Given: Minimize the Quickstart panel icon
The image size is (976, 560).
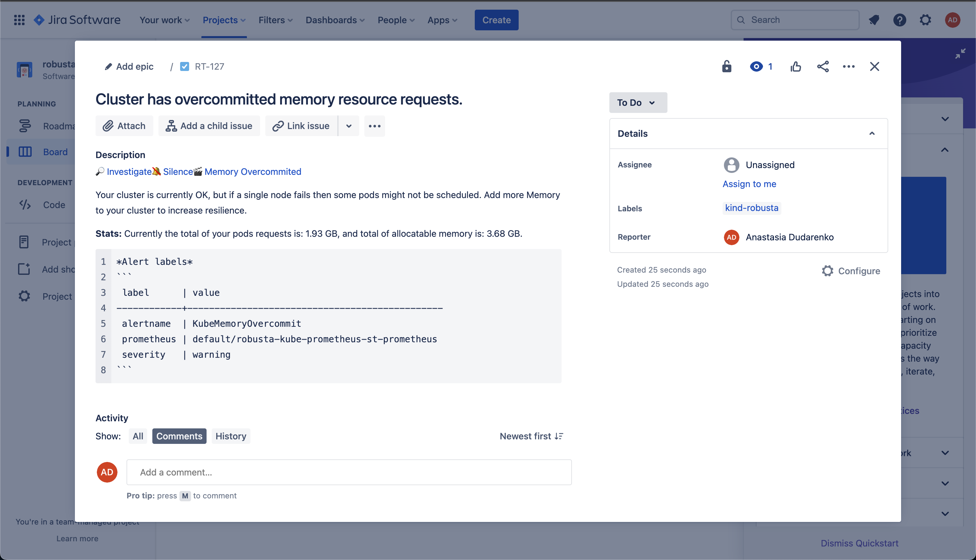Looking at the screenshot, I should [960, 54].
